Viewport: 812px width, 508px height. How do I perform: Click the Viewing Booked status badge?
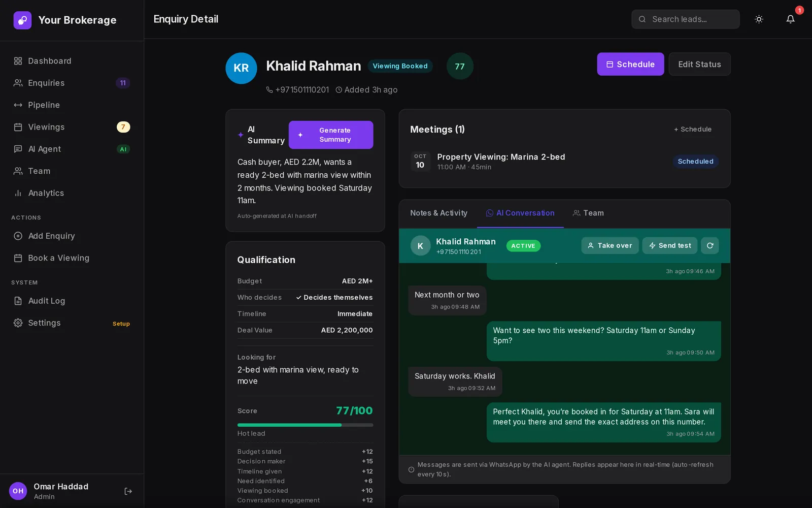coord(400,66)
